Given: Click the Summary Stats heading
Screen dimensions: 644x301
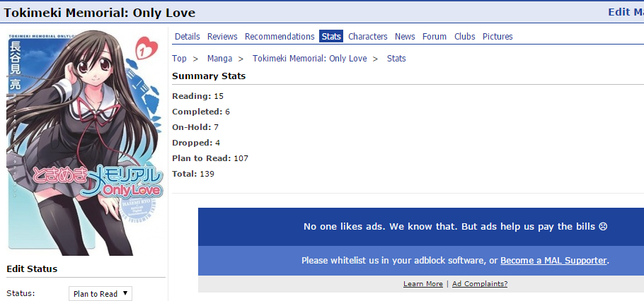Looking at the screenshot, I should pos(209,76).
